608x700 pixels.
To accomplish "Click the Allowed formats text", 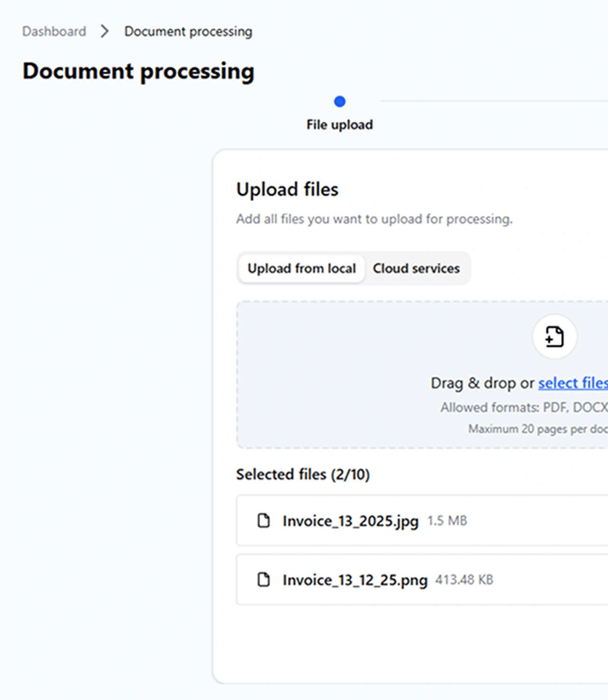I will pos(524,407).
